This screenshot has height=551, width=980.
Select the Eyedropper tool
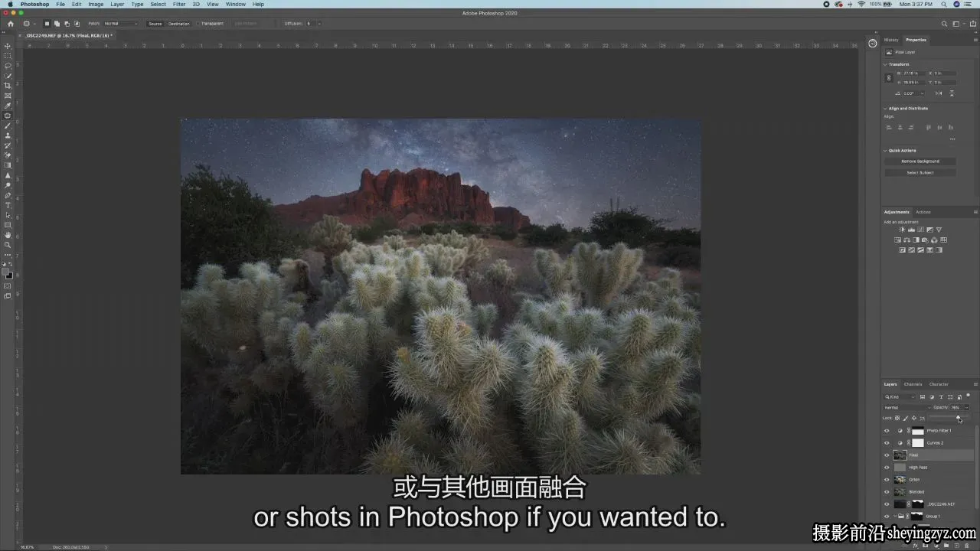point(8,106)
